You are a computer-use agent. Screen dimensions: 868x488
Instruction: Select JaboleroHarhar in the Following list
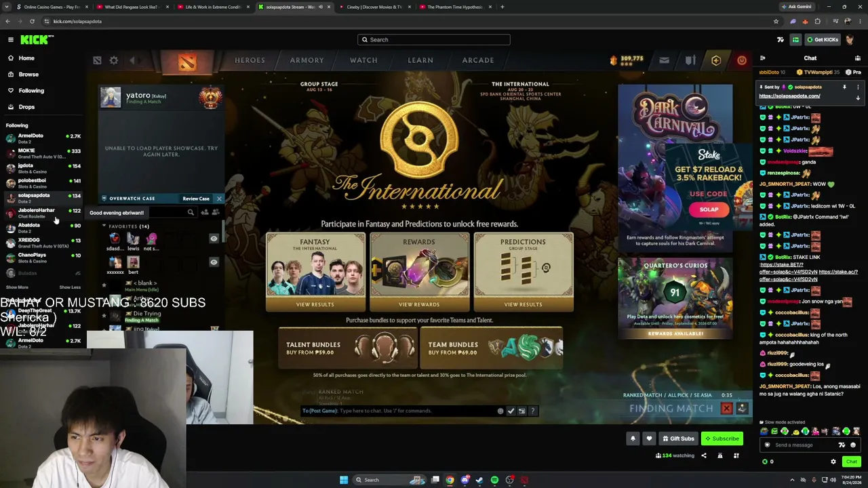(x=43, y=213)
